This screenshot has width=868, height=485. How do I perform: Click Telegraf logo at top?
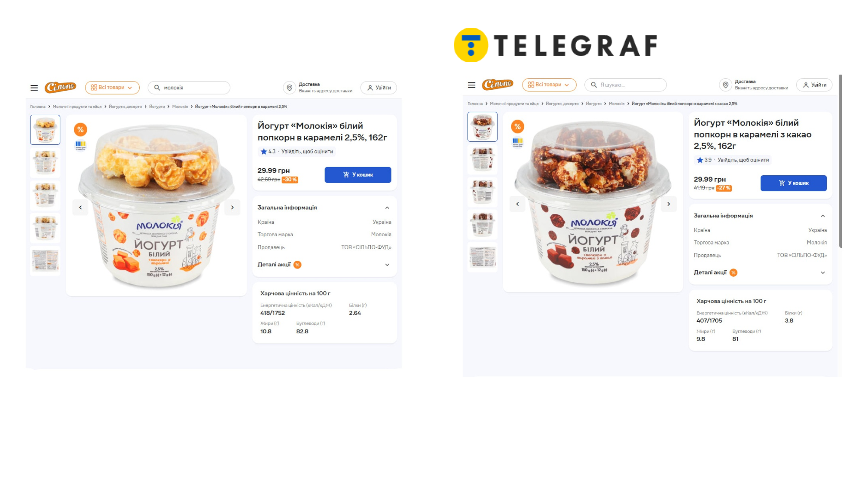556,45
